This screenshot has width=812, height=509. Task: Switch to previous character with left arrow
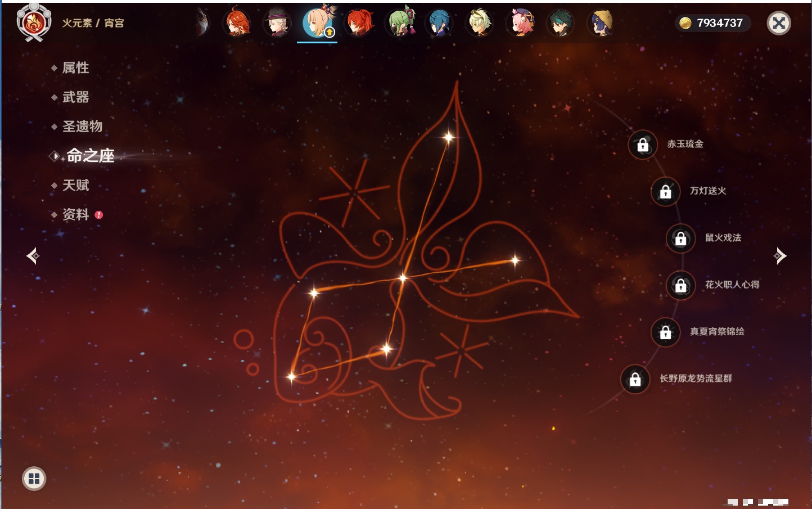pyautogui.click(x=33, y=256)
